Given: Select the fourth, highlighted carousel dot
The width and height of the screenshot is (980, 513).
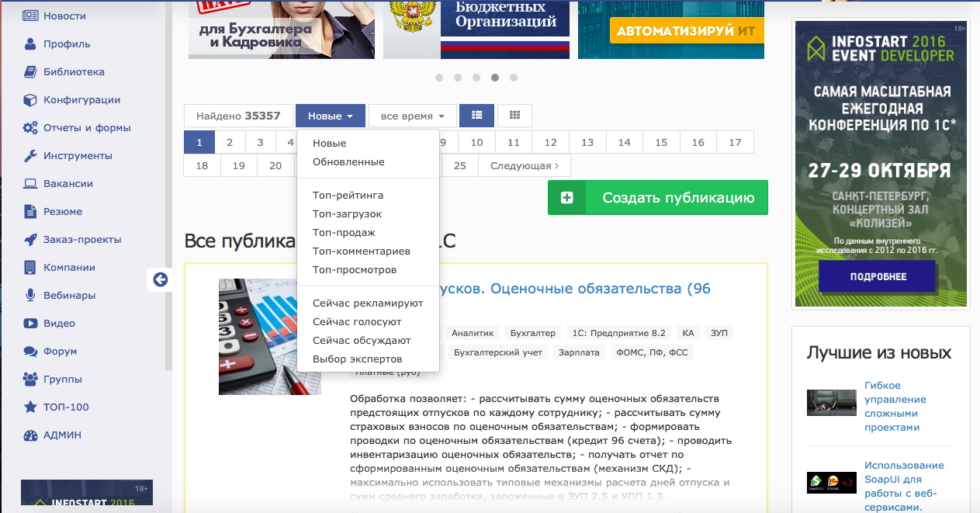Looking at the screenshot, I should click(495, 78).
